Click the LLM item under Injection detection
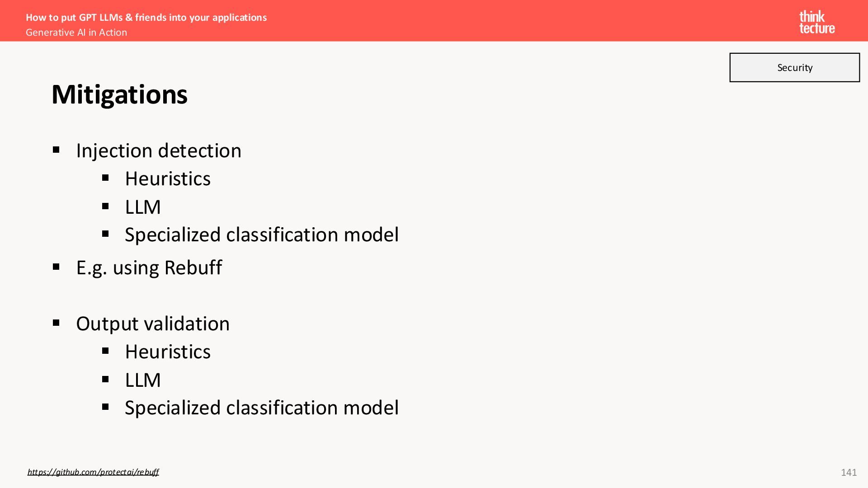Screen dimensions: 868x488 pyautogui.click(x=143, y=207)
